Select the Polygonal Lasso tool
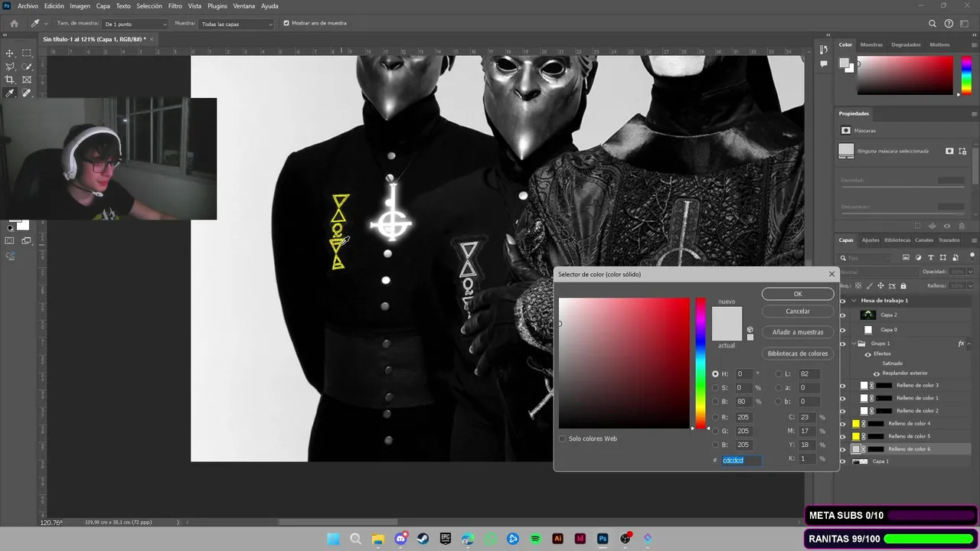This screenshot has height=551, width=980. (x=10, y=67)
